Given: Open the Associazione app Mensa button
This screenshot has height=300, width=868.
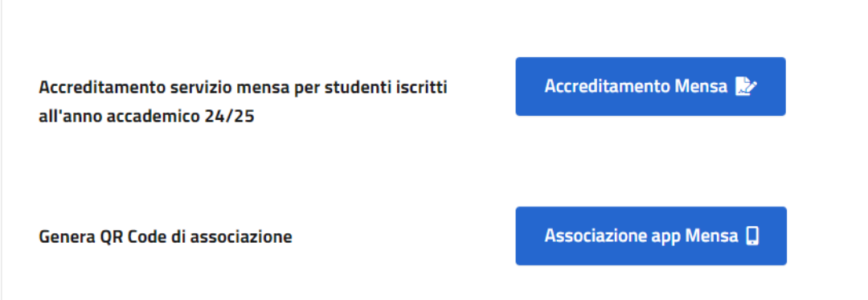Looking at the screenshot, I should pos(651,236).
